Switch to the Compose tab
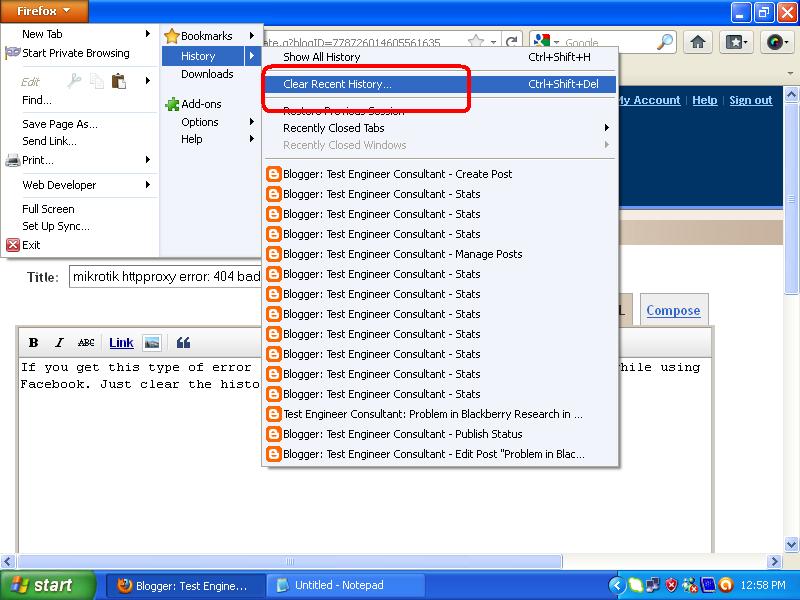Image resolution: width=800 pixels, height=600 pixels. [x=673, y=310]
